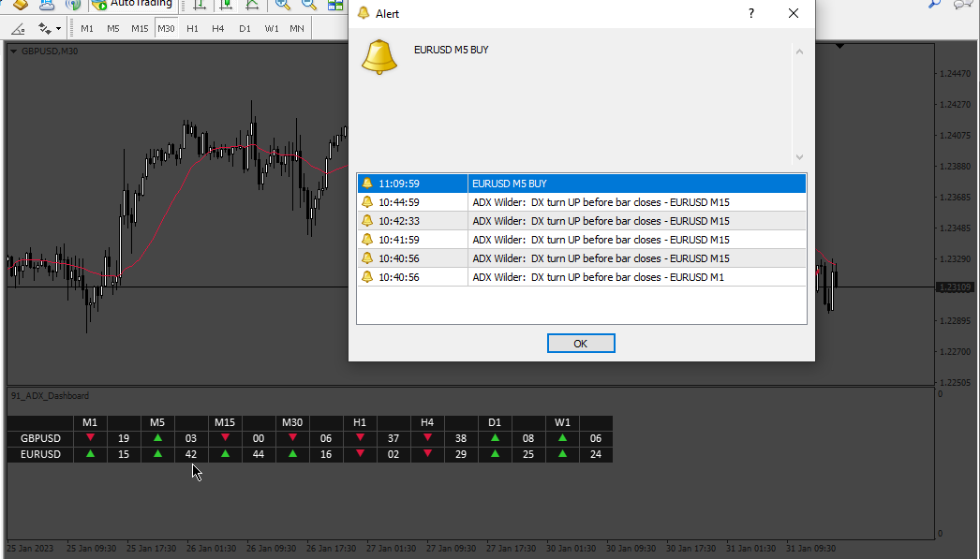Click the Alert dialog help question mark
The height and width of the screenshot is (559, 980).
751,13
